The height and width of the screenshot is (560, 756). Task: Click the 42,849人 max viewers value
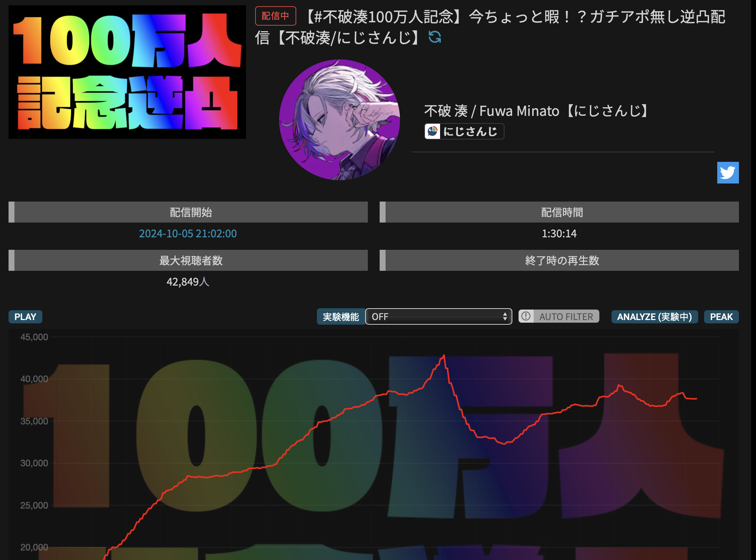188,282
